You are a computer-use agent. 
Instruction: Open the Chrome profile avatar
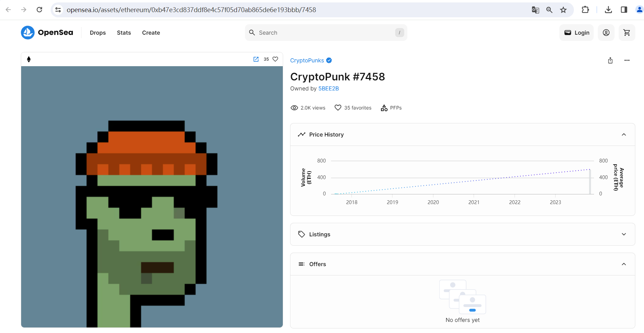pyautogui.click(x=639, y=10)
